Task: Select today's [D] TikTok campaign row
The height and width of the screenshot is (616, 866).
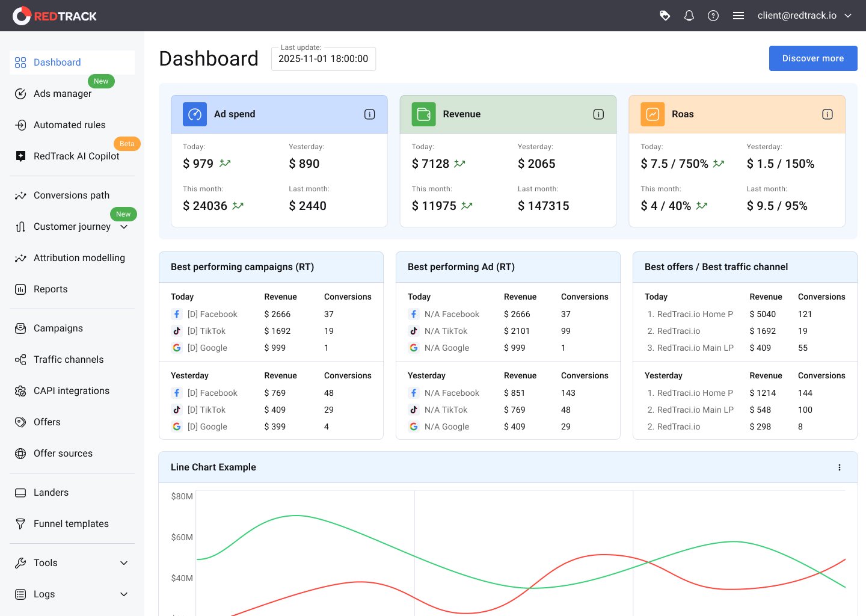Action: [271, 331]
